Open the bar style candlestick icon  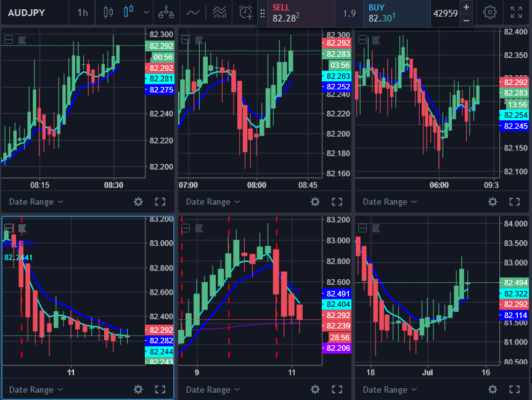click(x=108, y=12)
